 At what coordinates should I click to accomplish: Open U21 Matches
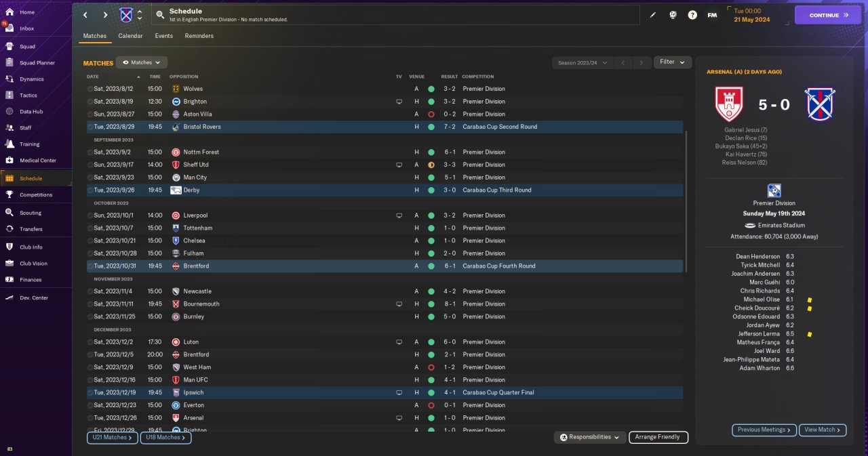coord(113,438)
